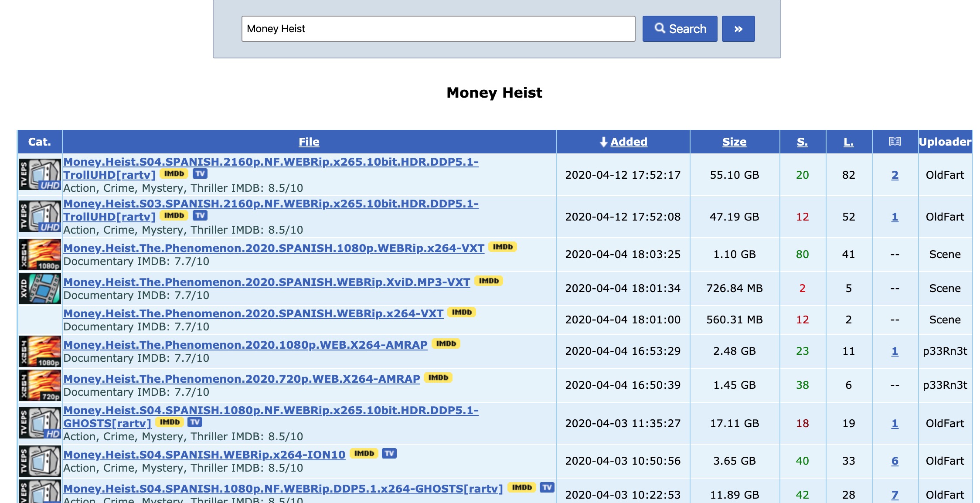Click the TV EPS HD category icon for S04 1080p x265 GHOSTS

[x=40, y=423]
